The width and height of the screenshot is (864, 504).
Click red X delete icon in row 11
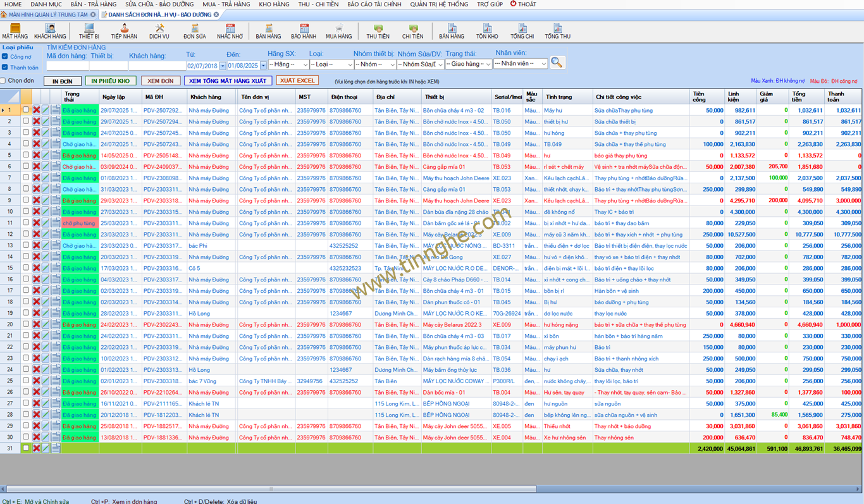coord(36,223)
